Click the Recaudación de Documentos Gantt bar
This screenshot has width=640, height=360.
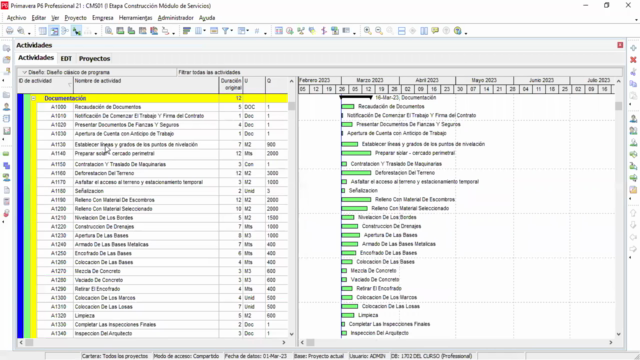pyautogui.click(x=348, y=107)
